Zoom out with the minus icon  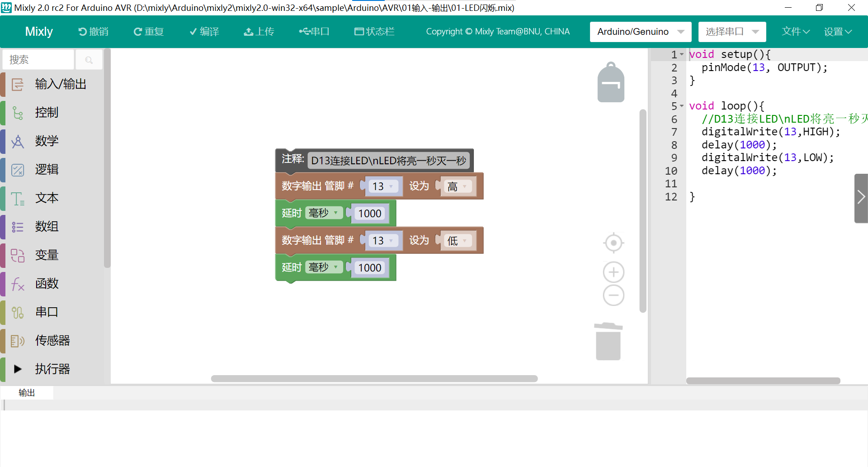[613, 295]
